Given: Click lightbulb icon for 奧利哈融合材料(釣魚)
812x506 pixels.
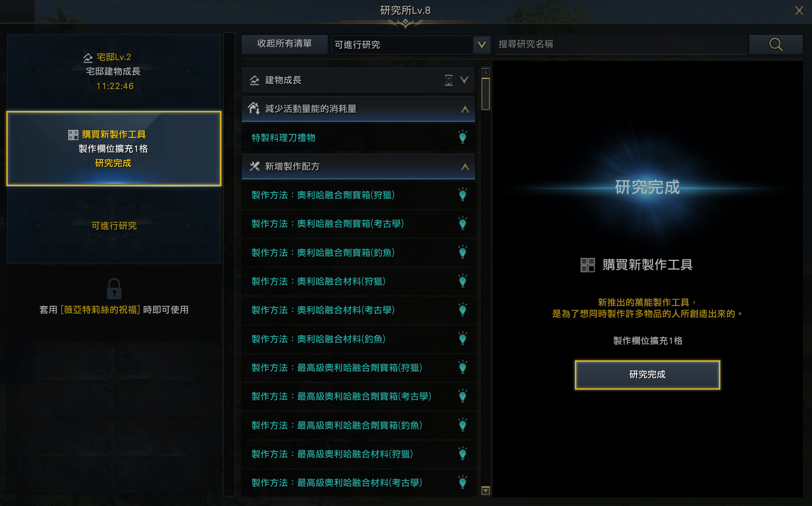Looking at the screenshot, I should click(463, 339).
